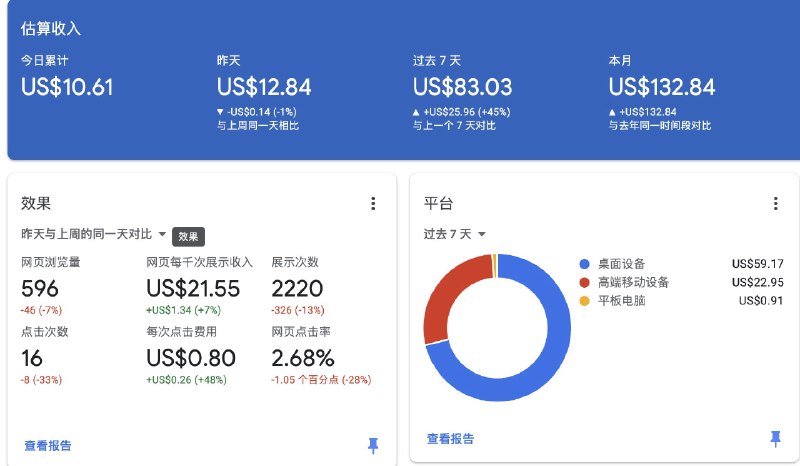Select the yellow 平板电脑 legend dot
The height and width of the screenshot is (466, 800).
pyautogui.click(x=585, y=301)
